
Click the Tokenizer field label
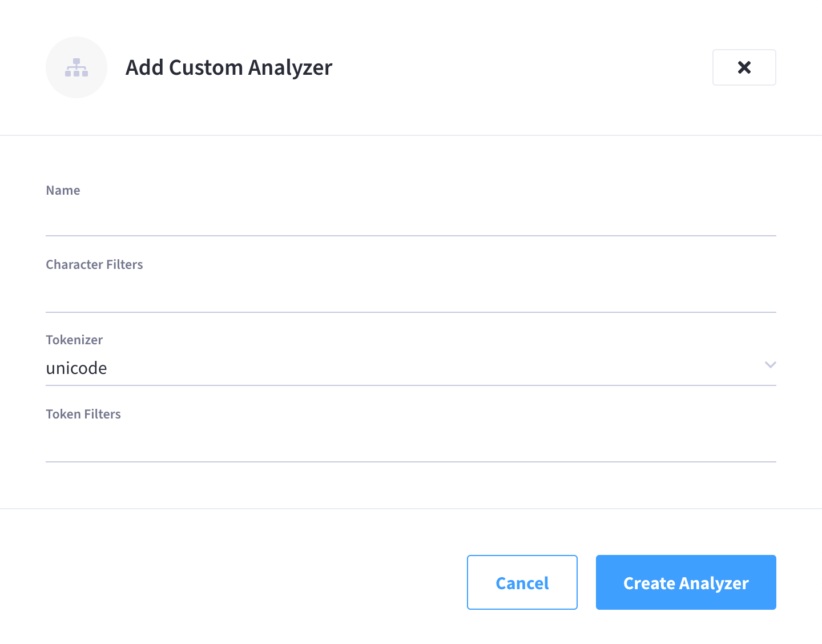pyautogui.click(x=74, y=340)
